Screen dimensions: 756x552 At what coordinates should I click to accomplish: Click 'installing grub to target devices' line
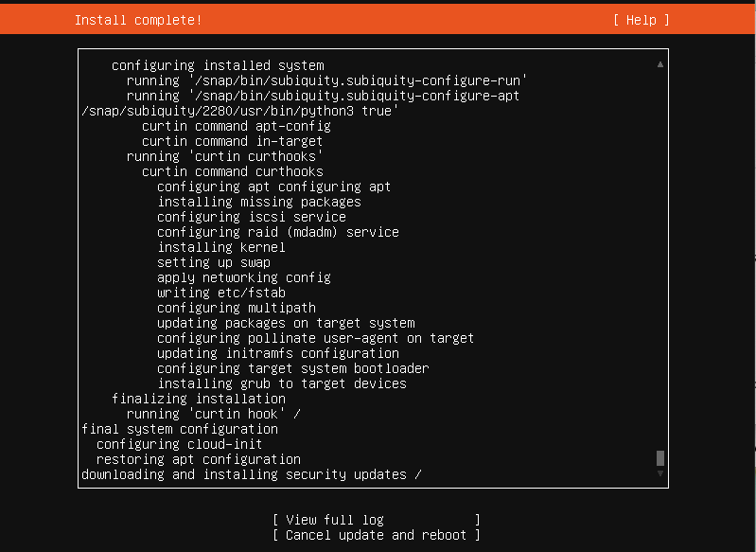coord(282,383)
